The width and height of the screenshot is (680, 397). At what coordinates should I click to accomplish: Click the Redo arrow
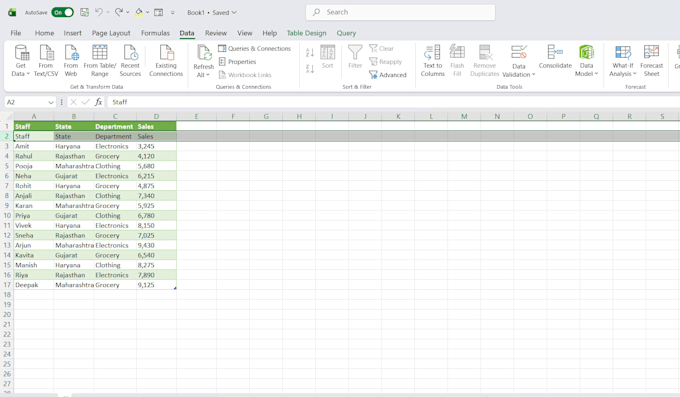click(118, 12)
